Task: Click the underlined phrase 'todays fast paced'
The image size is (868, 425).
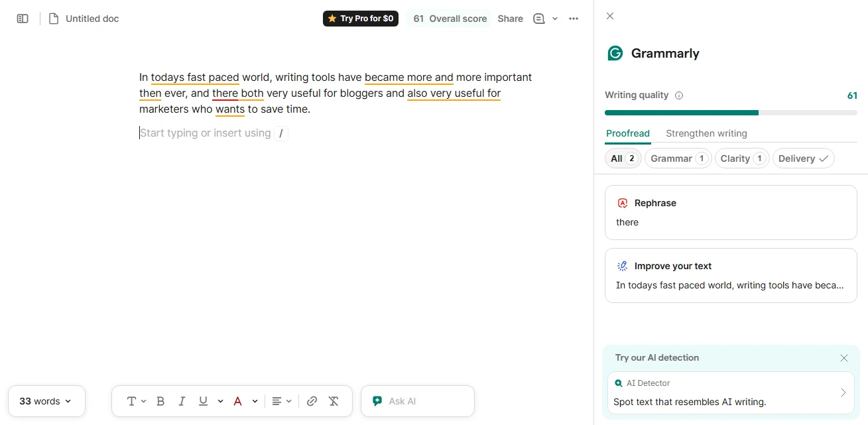Action: [195, 78]
